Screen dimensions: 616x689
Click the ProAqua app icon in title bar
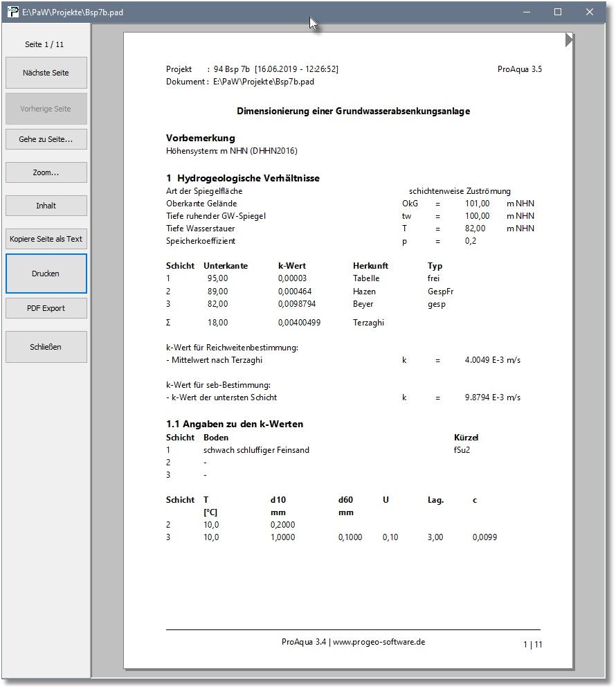(12, 12)
